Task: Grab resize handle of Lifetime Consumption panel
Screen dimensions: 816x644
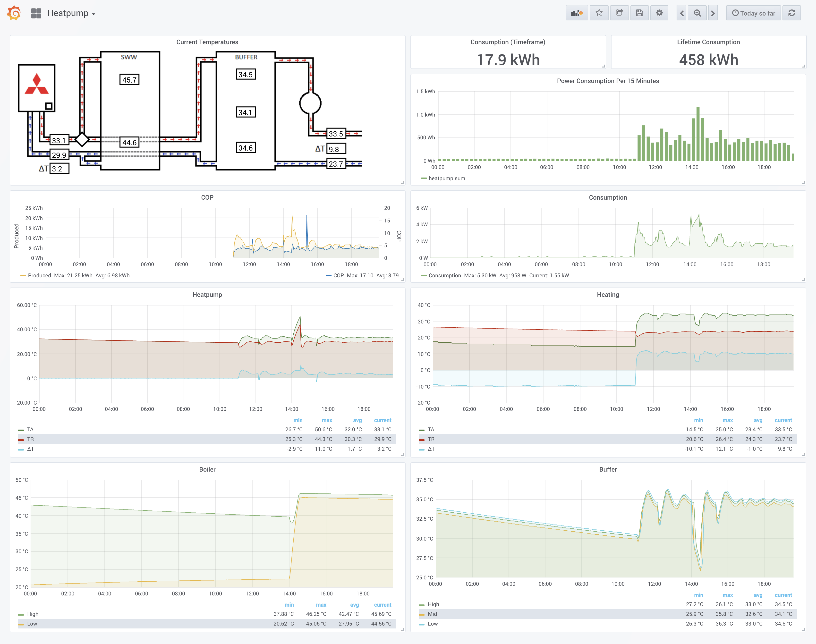Action: (804, 66)
